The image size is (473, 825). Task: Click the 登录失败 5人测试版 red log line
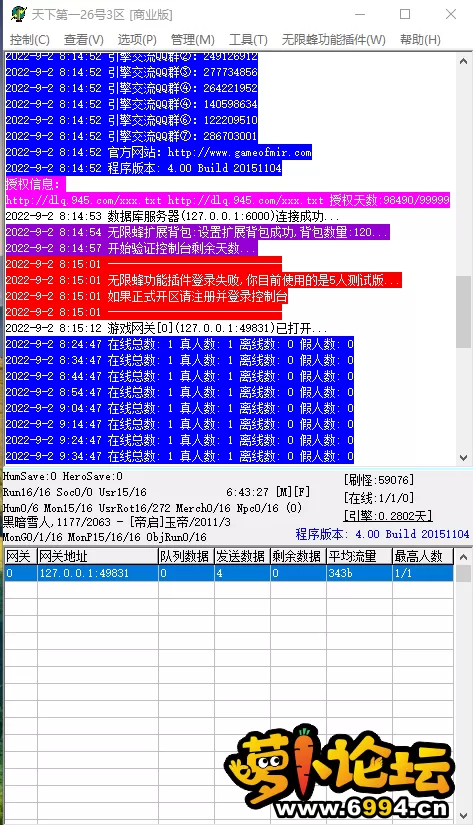pos(203,280)
